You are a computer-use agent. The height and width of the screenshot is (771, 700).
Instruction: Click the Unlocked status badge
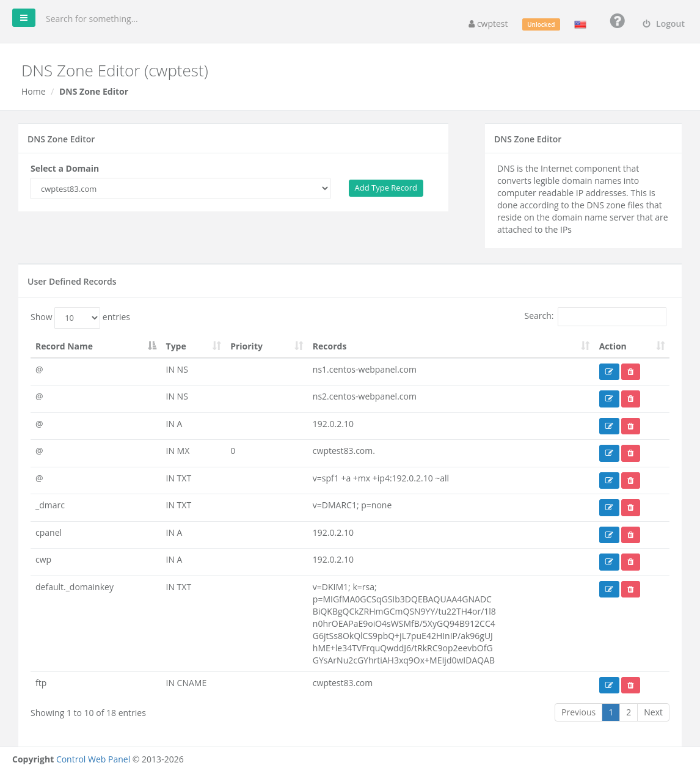[x=541, y=24]
